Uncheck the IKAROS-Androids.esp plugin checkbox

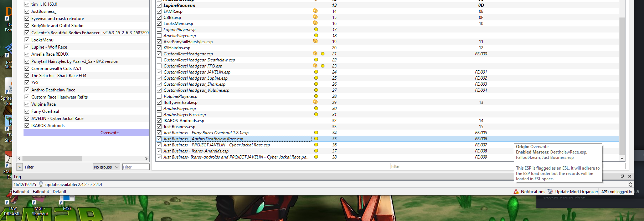159,120
